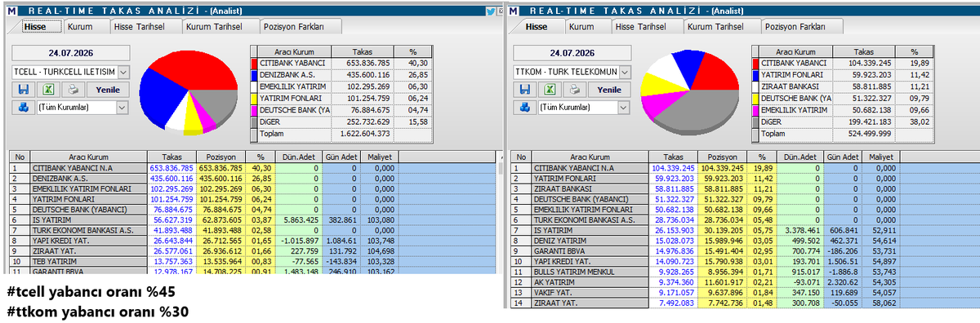Print the TTKOM takas report
Screen dimensions: 980x323
[x=575, y=89]
